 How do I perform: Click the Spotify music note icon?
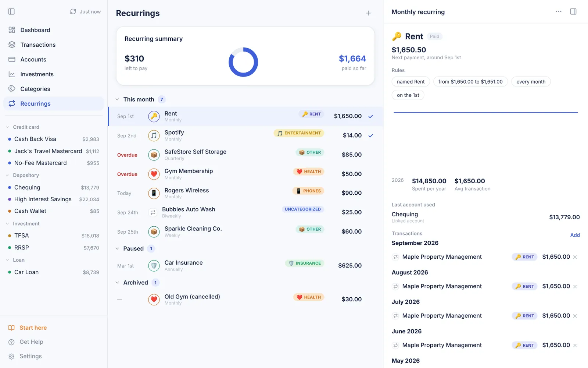(x=154, y=136)
